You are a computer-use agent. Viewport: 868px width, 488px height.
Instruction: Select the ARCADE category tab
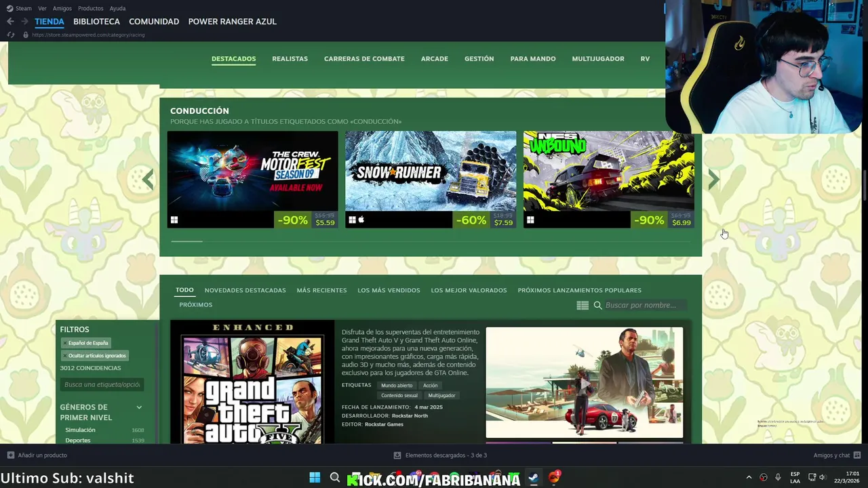click(x=435, y=59)
